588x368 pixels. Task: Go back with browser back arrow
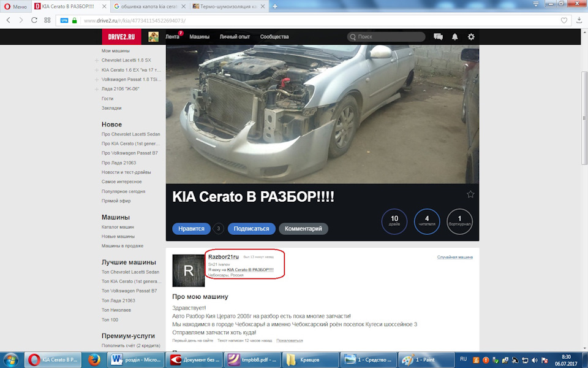[x=9, y=20]
